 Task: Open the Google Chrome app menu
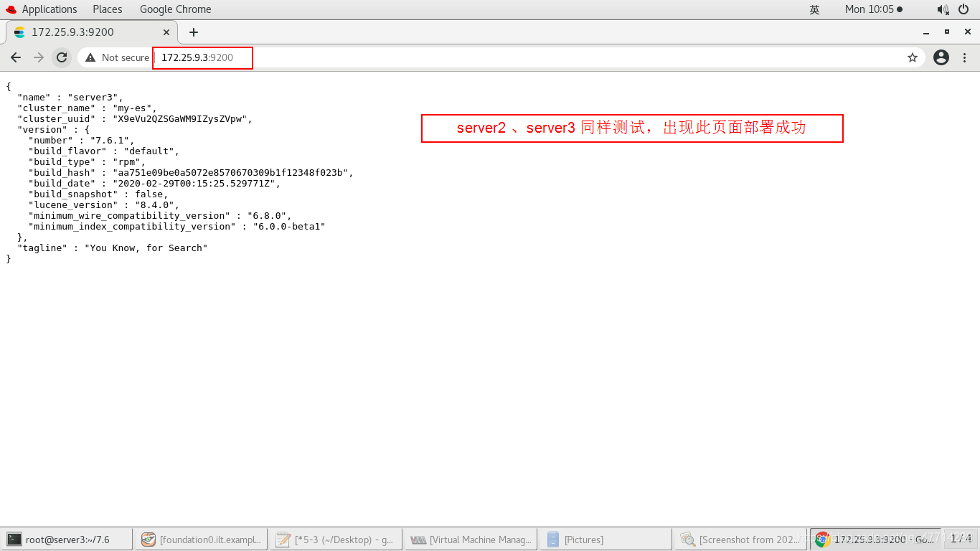click(175, 9)
